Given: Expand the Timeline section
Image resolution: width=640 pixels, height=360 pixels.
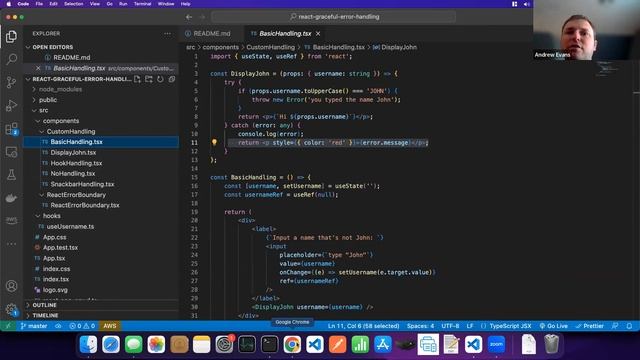Looking at the screenshot, I should tap(45, 316).
